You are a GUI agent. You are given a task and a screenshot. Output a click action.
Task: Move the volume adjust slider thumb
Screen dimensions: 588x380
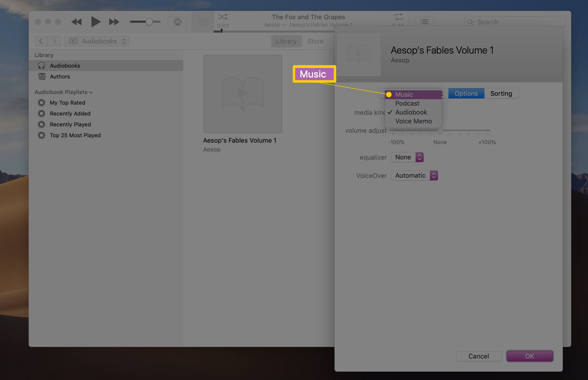(x=440, y=131)
